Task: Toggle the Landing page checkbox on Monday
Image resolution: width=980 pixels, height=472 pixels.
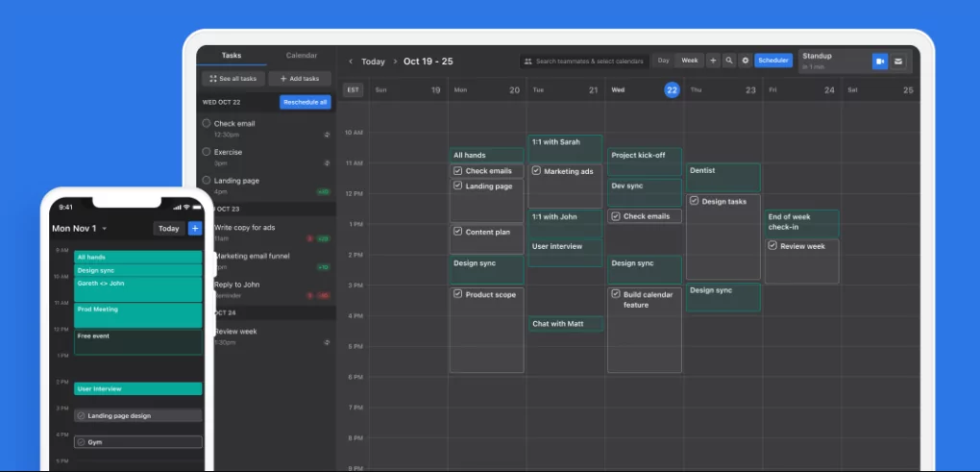Action: point(457,186)
